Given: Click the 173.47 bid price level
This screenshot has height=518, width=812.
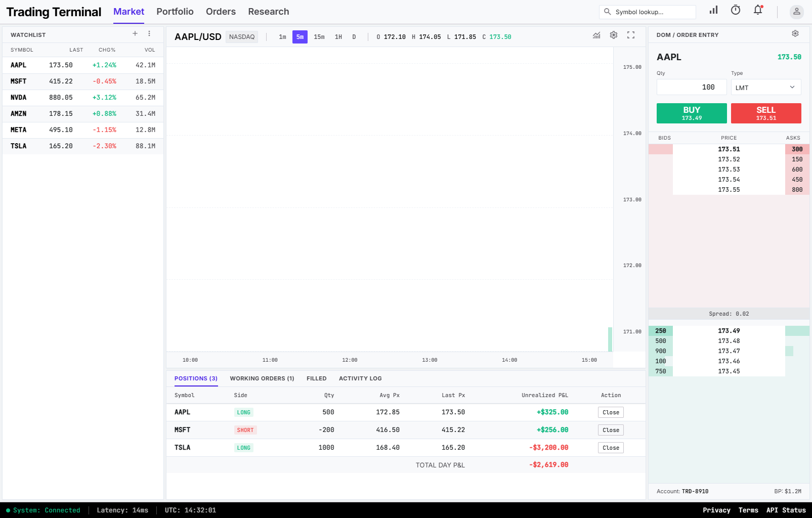Looking at the screenshot, I should pos(729,351).
